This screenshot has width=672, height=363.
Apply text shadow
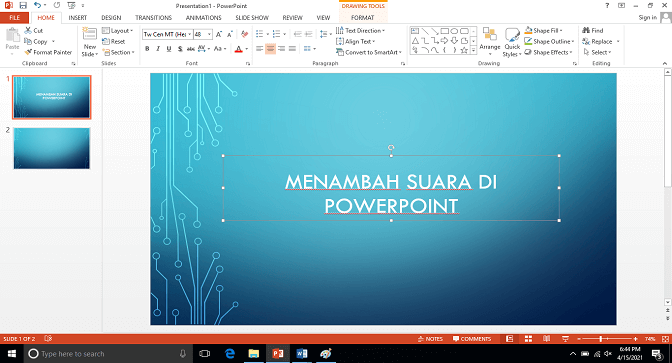(x=180, y=49)
